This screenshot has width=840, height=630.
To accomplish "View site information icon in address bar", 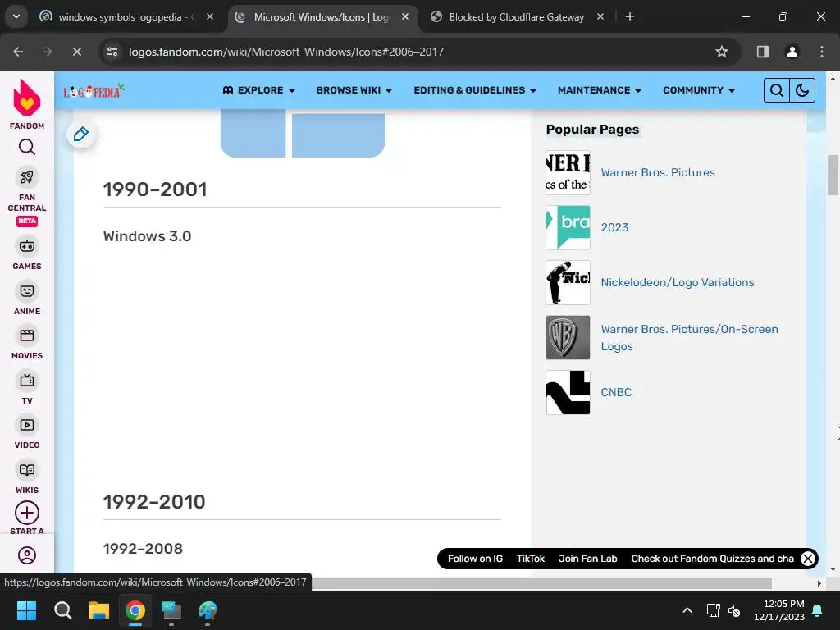I will coord(112,52).
